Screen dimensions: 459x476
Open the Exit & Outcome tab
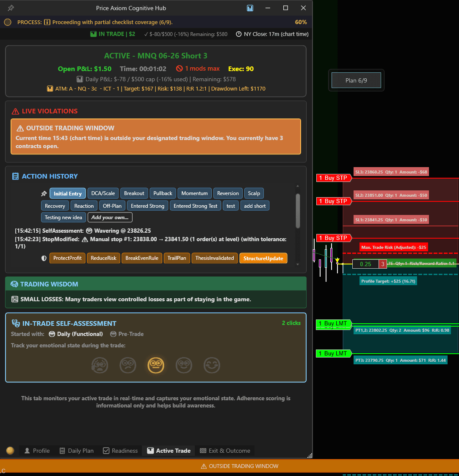[x=225, y=451]
